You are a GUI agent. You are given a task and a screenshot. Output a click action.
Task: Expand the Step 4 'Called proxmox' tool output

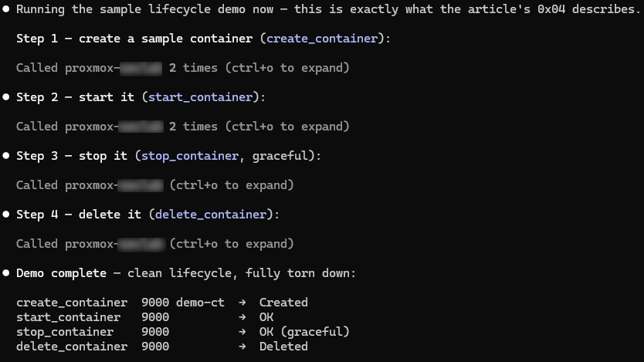tap(155, 244)
